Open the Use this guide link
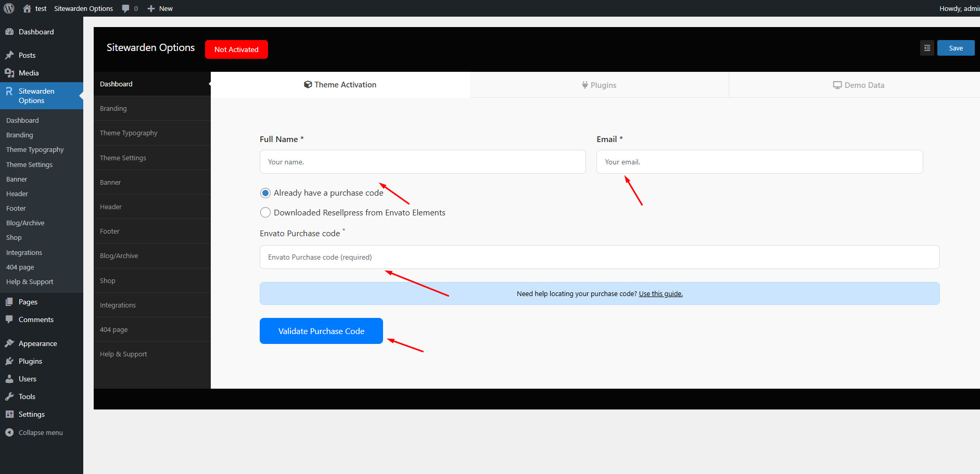Image resolution: width=980 pixels, height=474 pixels. pyautogui.click(x=660, y=293)
